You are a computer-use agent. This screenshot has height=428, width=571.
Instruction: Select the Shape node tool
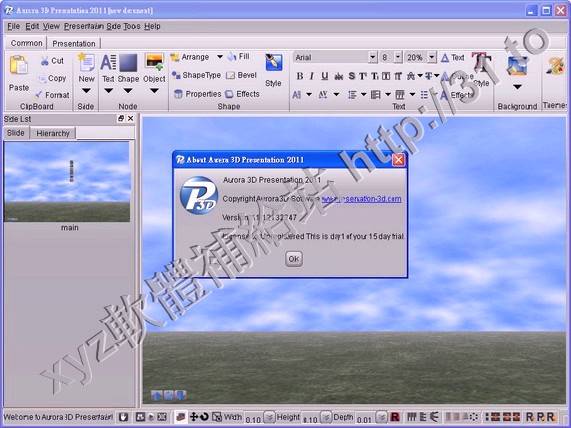pos(128,62)
